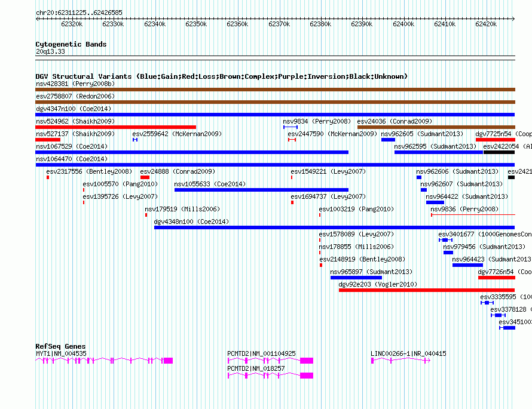This screenshot has height=409, width=532.
Task: Open the nsv178855 (Mills2006) variant label
Action: (x=357, y=247)
